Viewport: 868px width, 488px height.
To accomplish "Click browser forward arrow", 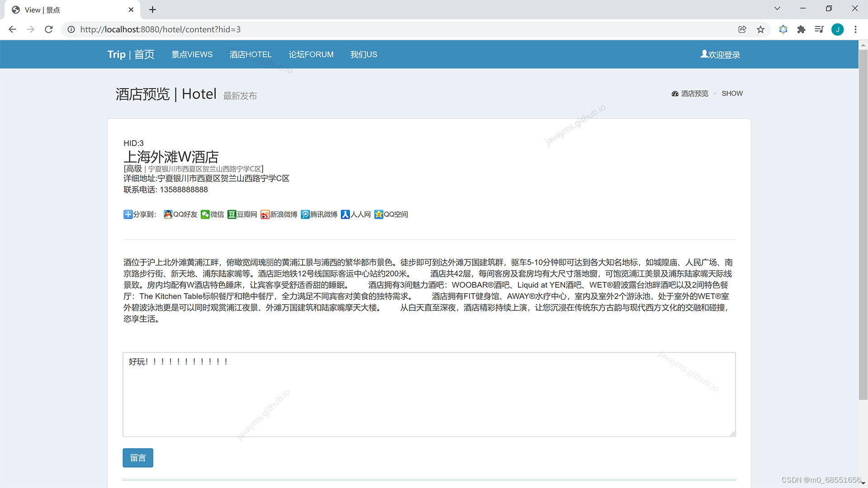I will pyautogui.click(x=30, y=29).
